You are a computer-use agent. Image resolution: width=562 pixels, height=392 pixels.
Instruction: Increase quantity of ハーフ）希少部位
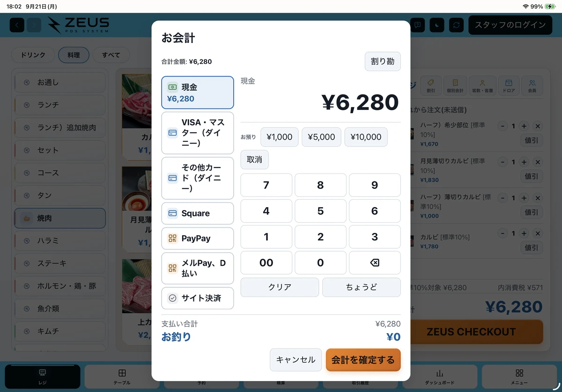point(524,126)
